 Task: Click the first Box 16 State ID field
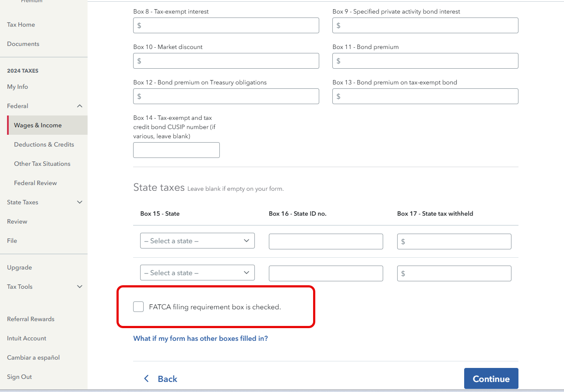[326, 241]
